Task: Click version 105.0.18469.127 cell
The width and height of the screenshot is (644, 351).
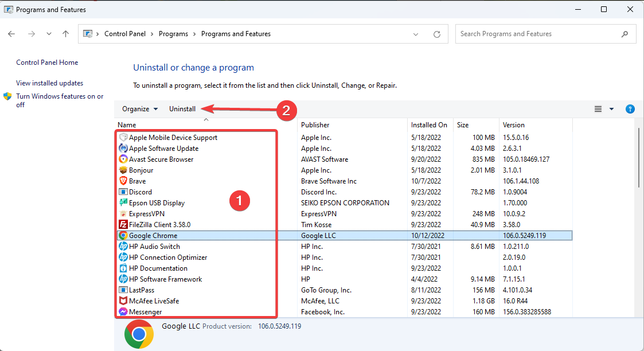Action: coord(526,159)
